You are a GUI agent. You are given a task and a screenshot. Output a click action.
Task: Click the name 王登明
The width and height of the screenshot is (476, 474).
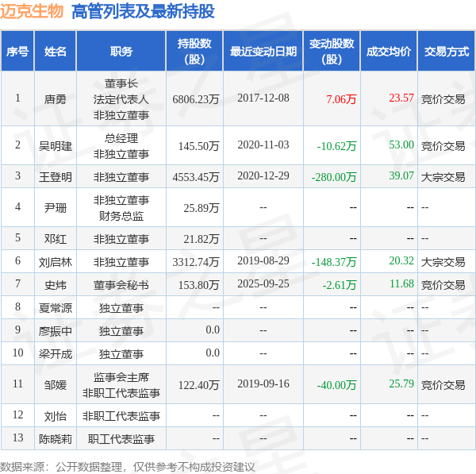(56, 177)
